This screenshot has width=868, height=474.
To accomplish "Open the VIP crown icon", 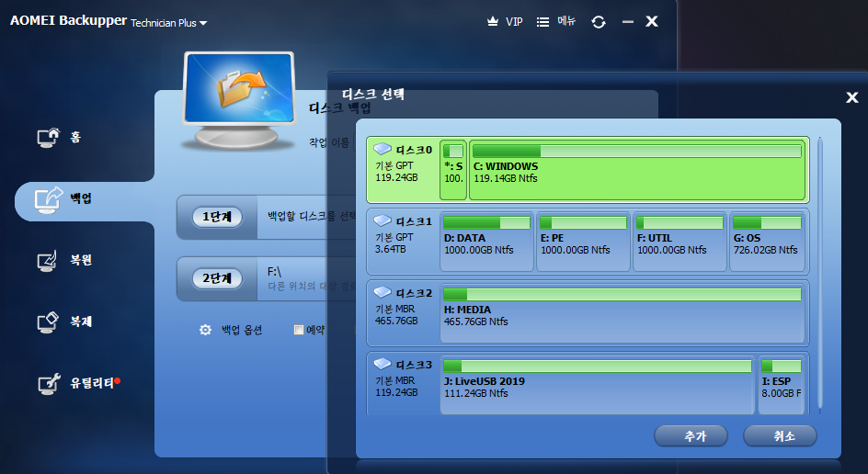I will (492, 21).
